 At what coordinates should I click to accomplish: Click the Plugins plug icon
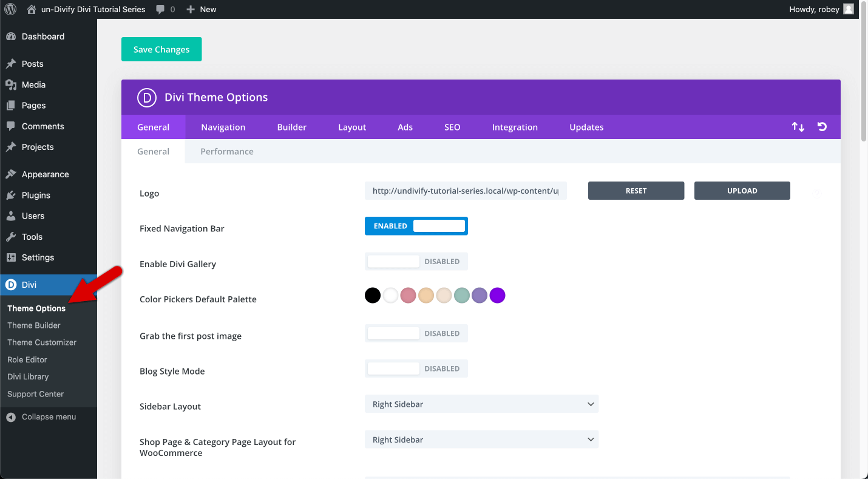click(x=11, y=195)
